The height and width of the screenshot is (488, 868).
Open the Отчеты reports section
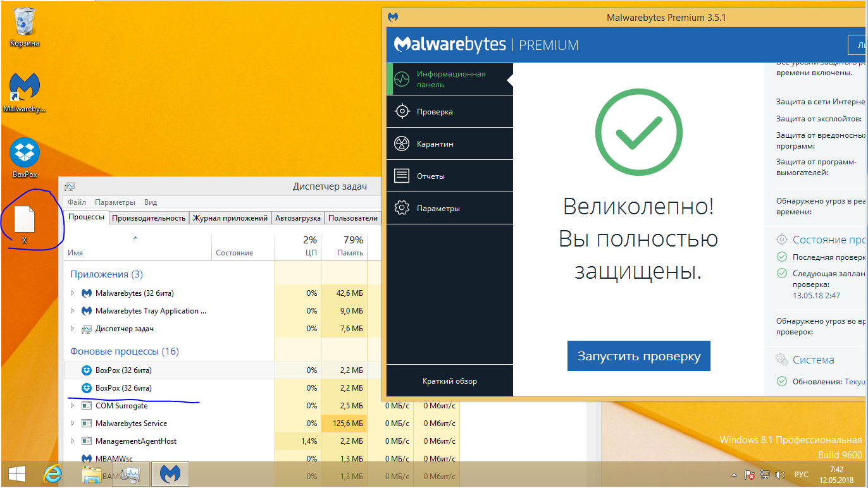click(x=449, y=176)
